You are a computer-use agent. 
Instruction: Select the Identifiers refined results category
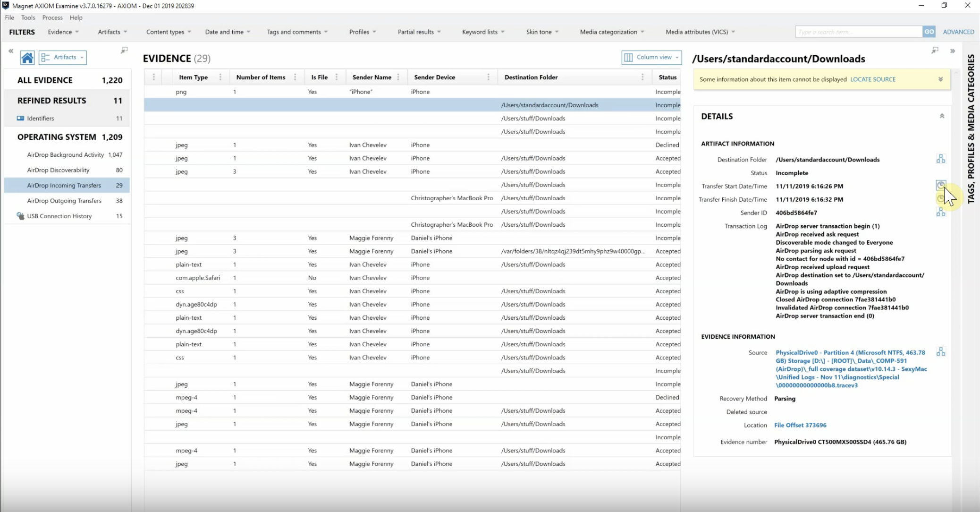67,118
